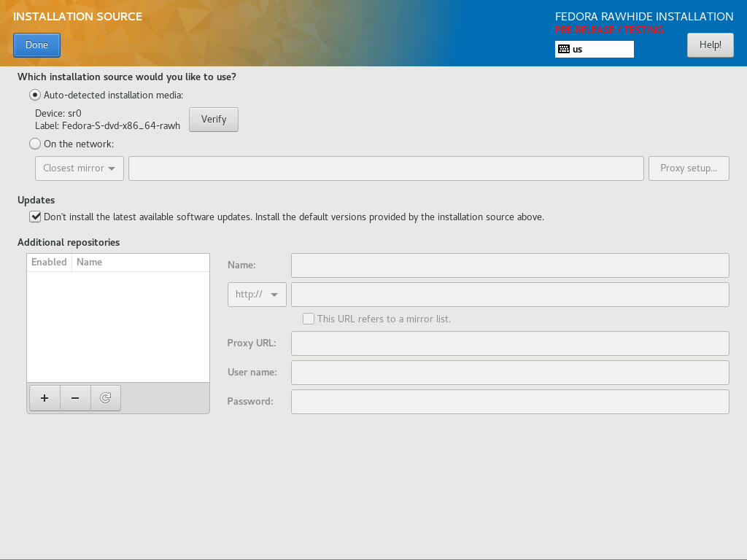Click the Device: sr0 text
The image size is (747, 560).
pos(58,113)
